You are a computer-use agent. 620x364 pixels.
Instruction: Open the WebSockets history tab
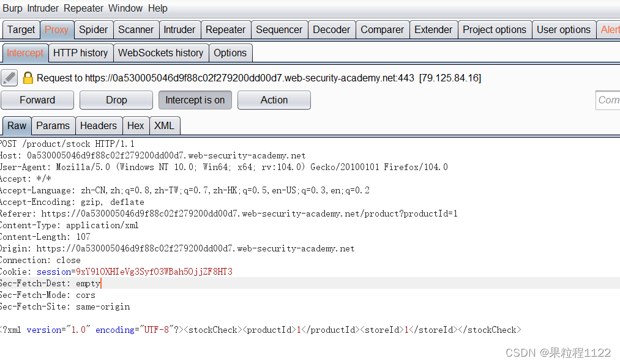pyautogui.click(x=160, y=53)
